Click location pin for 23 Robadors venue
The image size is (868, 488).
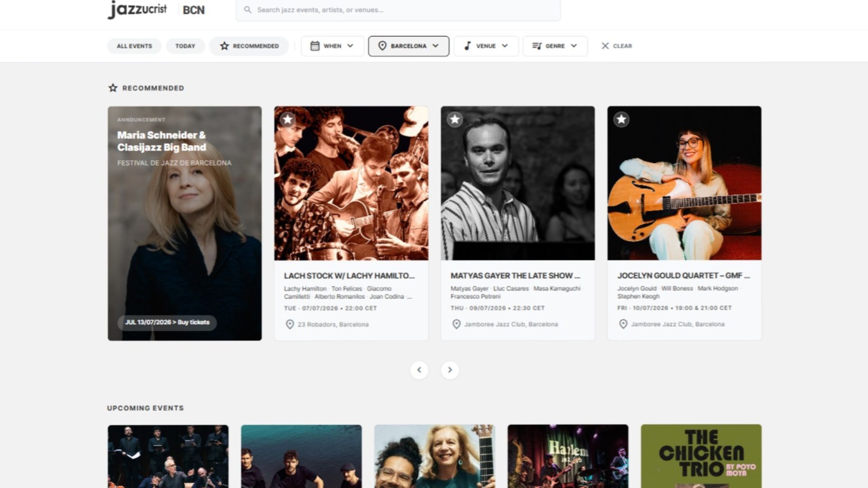click(x=290, y=324)
